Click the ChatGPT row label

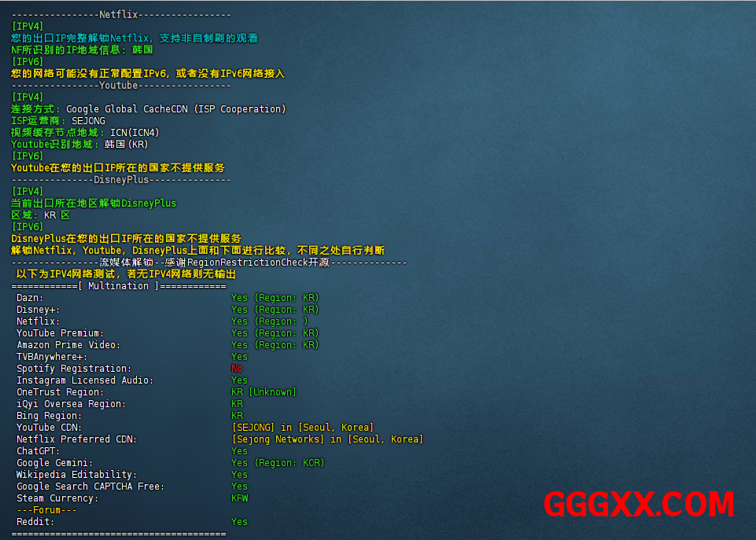pos(39,451)
